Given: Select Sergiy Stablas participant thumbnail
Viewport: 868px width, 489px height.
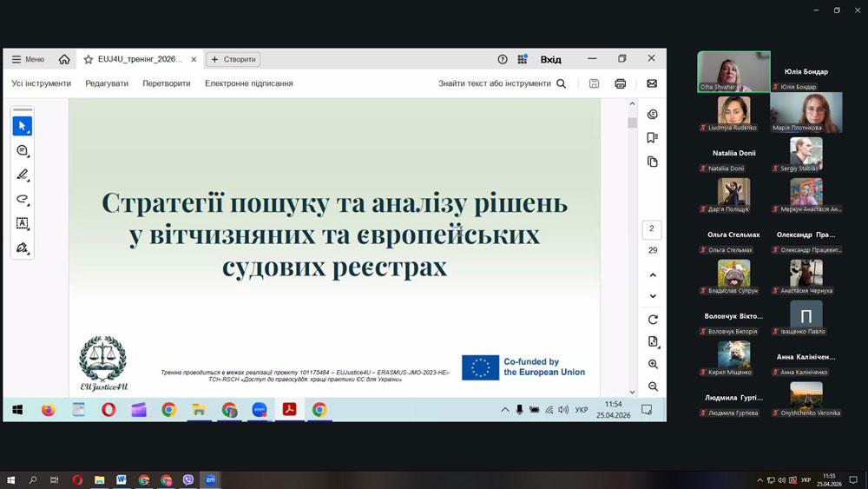Looking at the screenshot, I should [x=806, y=154].
